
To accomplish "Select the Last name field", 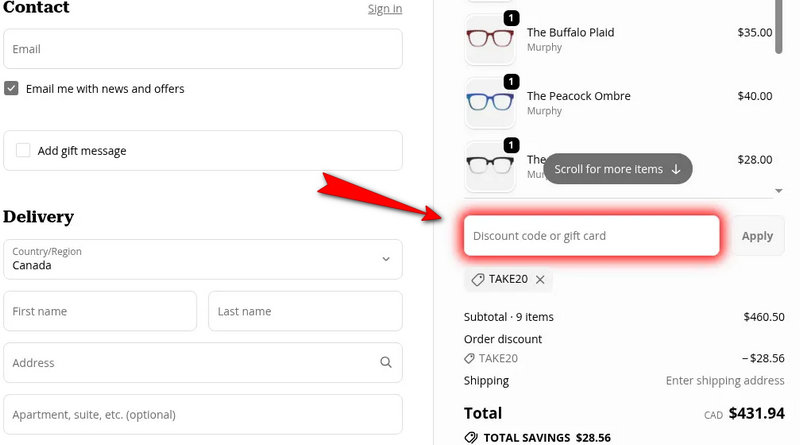I will pos(305,311).
